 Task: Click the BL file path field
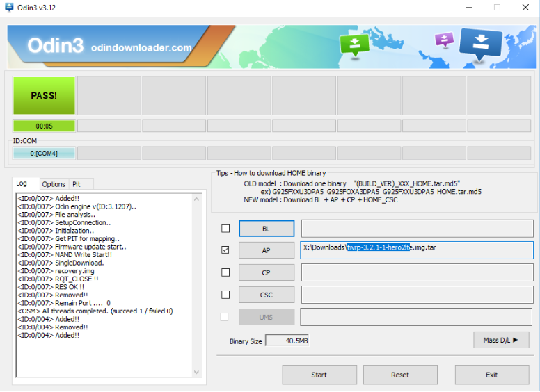[417, 229]
